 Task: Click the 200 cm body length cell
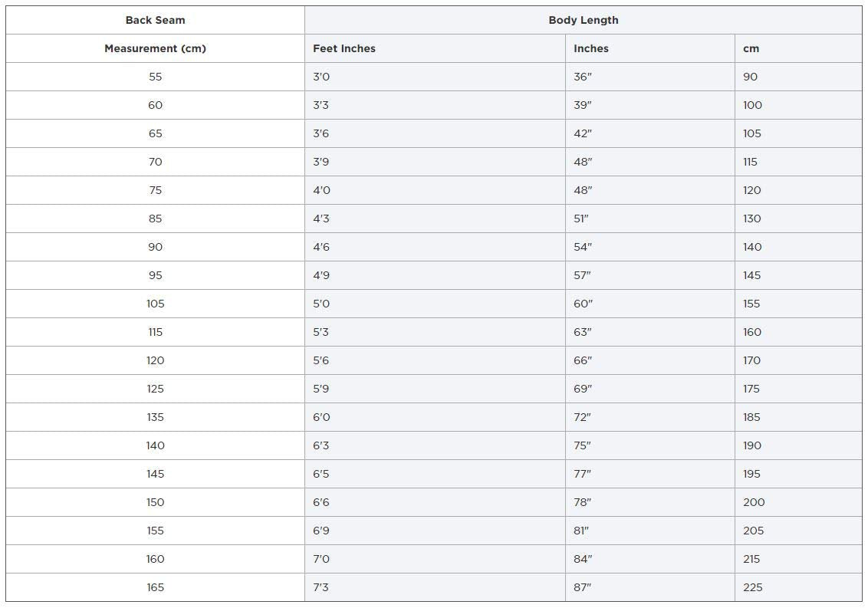(798, 502)
